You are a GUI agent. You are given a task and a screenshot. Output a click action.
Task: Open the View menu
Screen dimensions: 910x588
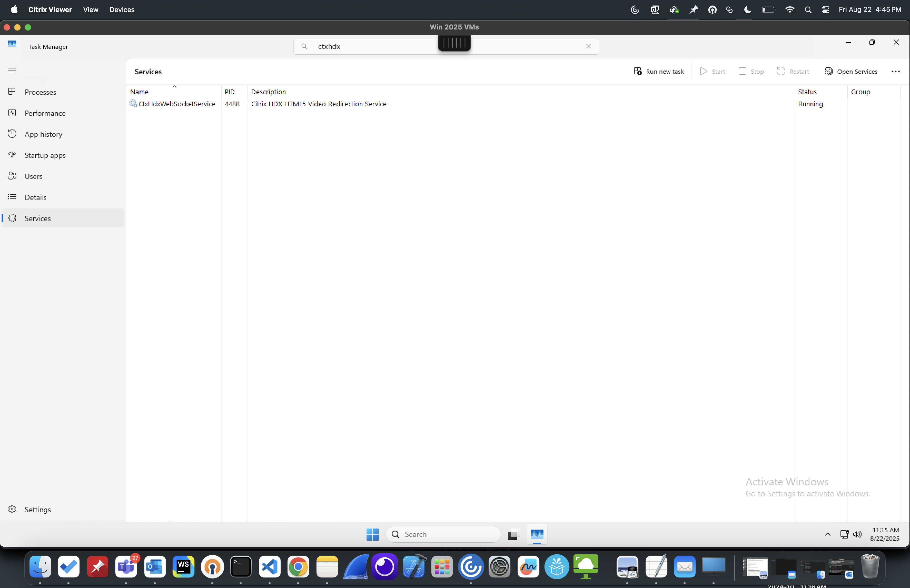click(x=91, y=9)
